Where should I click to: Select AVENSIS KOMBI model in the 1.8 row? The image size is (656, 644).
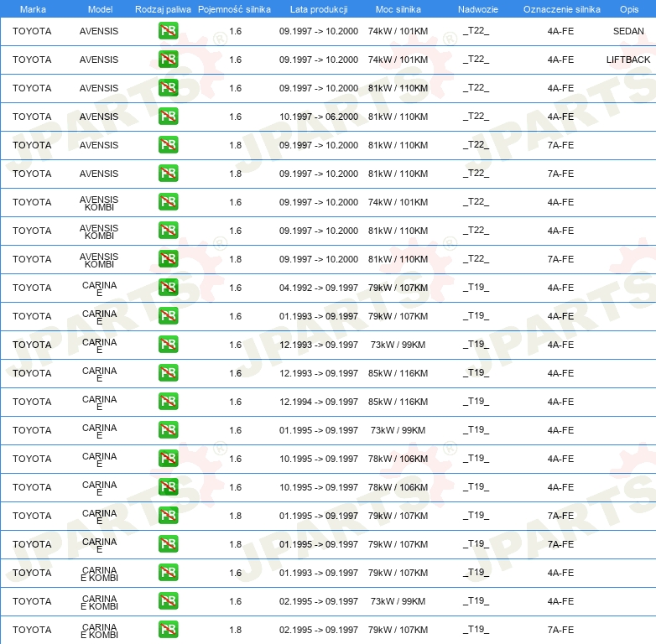point(99,260)
